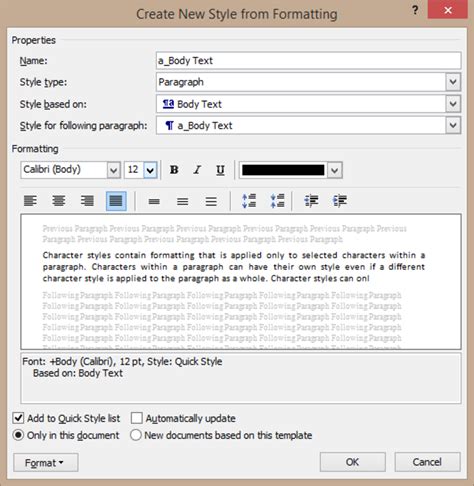Click the Name field a_Body Text
The width and height of the screenshot is (474, 486).
[x=308, y=61]
